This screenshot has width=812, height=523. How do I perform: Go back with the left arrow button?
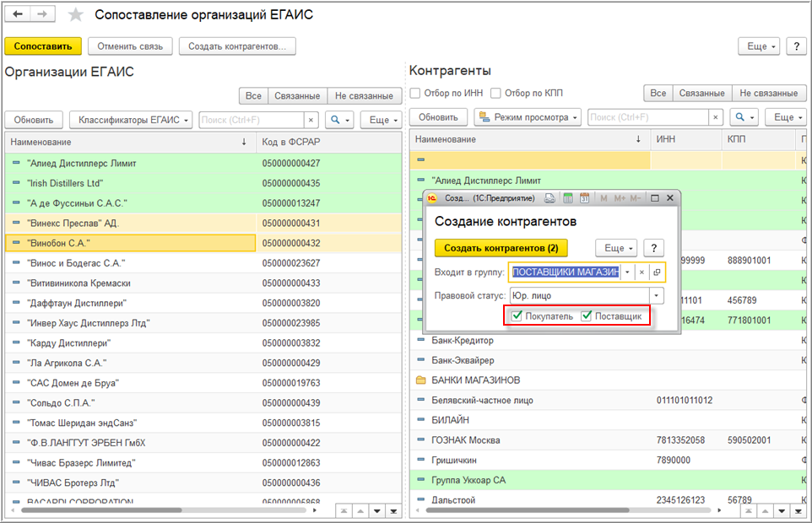(x=18, y=14)
